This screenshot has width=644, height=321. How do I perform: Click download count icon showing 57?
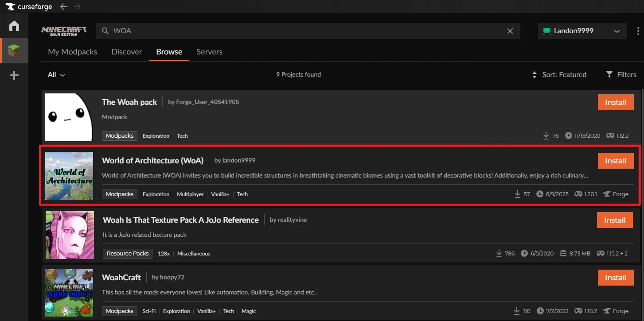[x=517, y=194]
